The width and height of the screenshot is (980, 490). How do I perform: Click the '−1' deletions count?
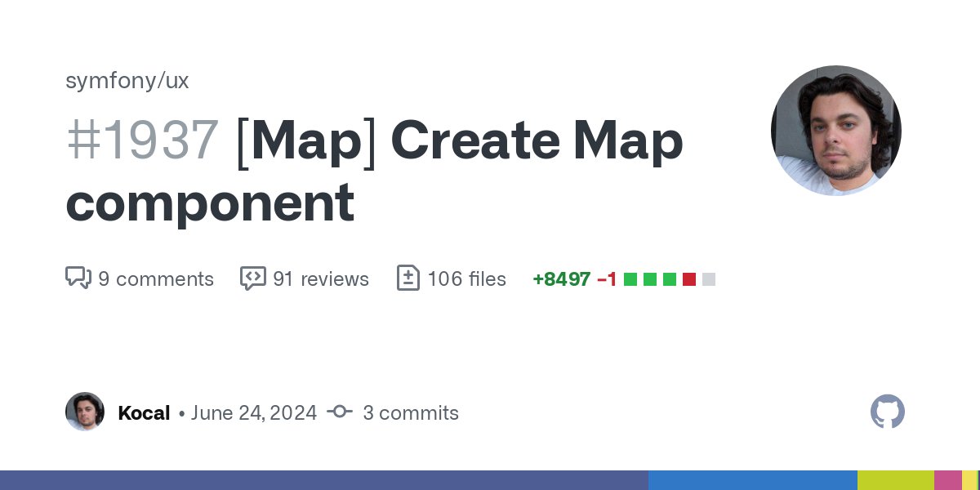click(x=607, y=279)
